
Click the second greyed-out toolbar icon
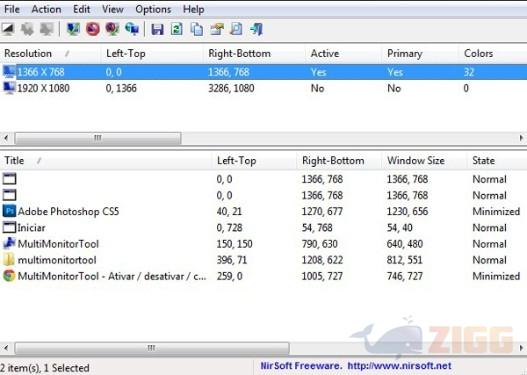pos(46,29)
